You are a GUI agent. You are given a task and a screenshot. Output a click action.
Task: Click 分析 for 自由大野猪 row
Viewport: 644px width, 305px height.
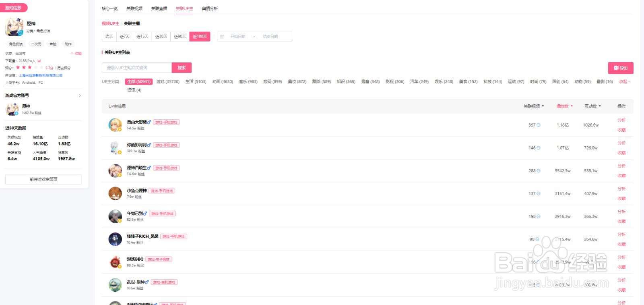(621, 120)
